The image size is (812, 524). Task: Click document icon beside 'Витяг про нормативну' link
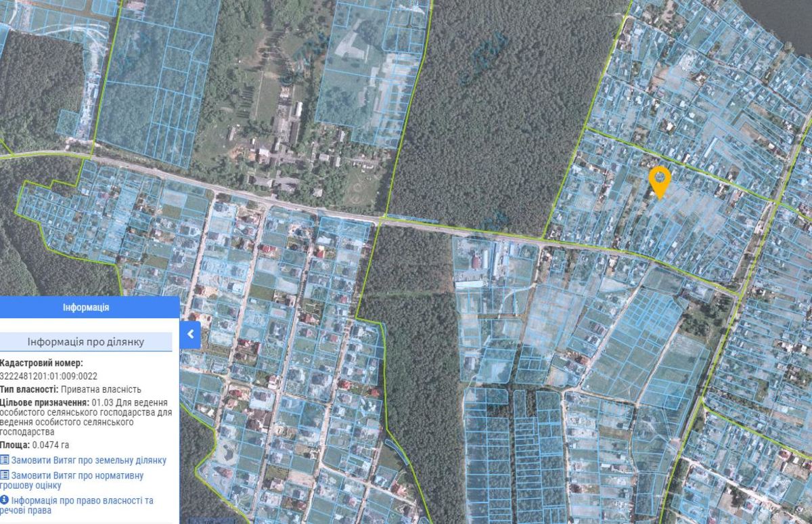5,475
